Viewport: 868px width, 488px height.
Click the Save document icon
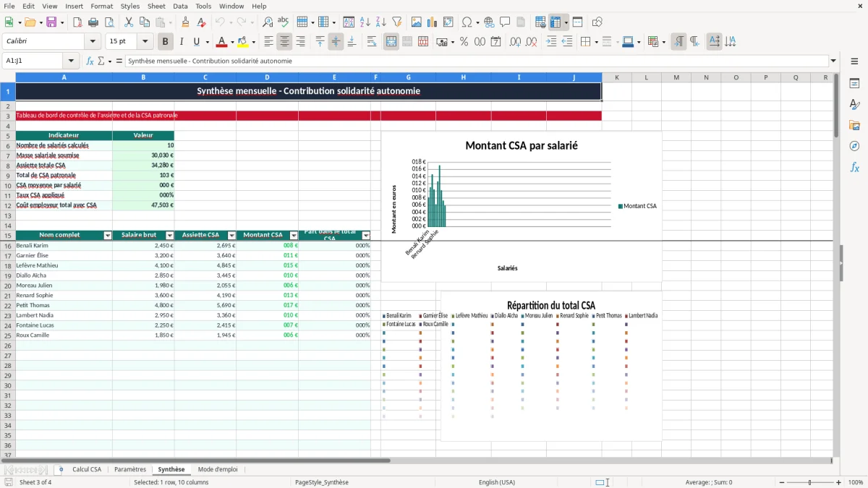click(51, 22)
